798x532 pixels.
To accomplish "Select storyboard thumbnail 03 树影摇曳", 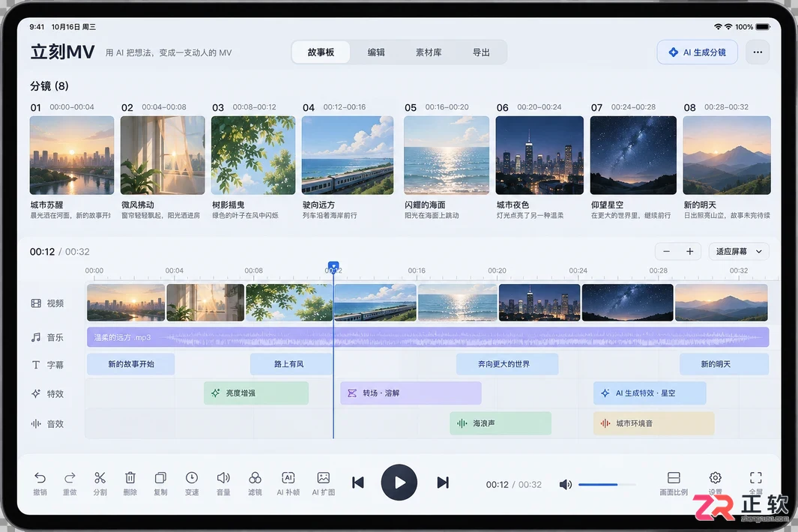I will 253,155.
